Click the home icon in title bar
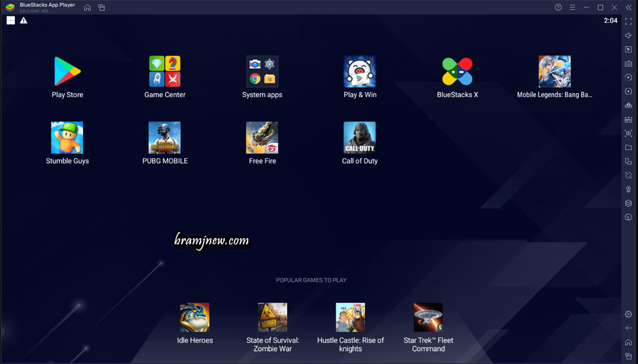This screenshot has width=638, height=364. [87, 7]
